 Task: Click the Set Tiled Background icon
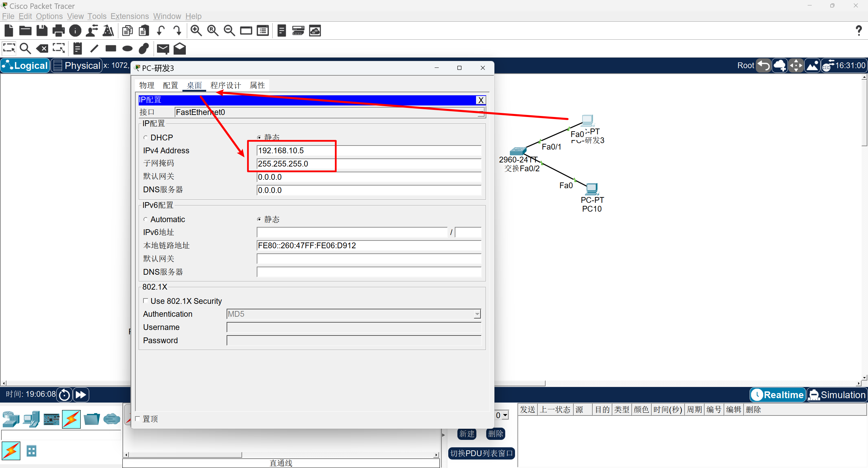pos(812,65)
